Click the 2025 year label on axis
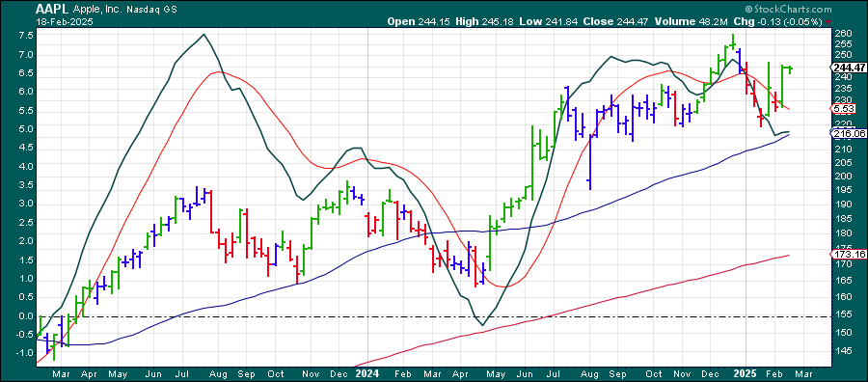Viewport: 868px width, 382px height. coord(742,373)
